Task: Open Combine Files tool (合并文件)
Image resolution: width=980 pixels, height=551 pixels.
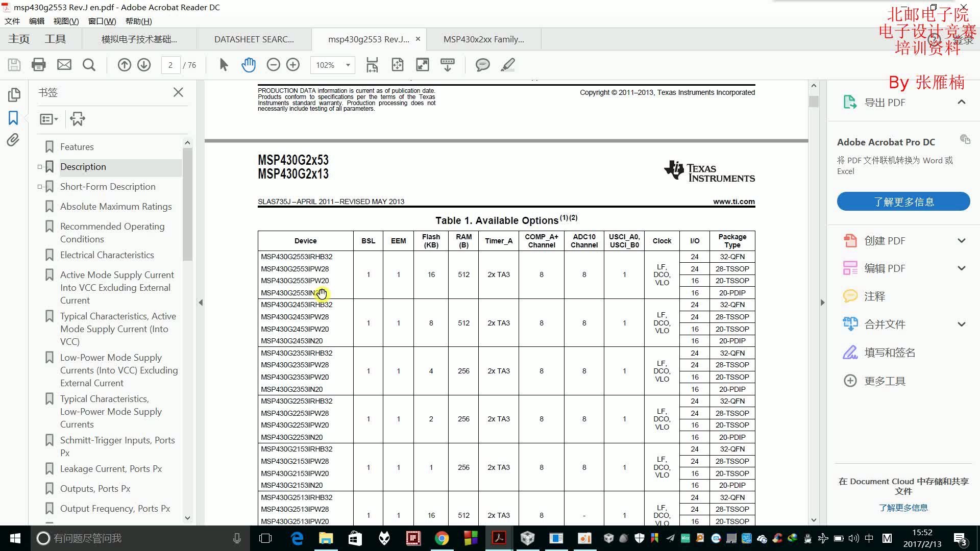Action: (874, 324)
